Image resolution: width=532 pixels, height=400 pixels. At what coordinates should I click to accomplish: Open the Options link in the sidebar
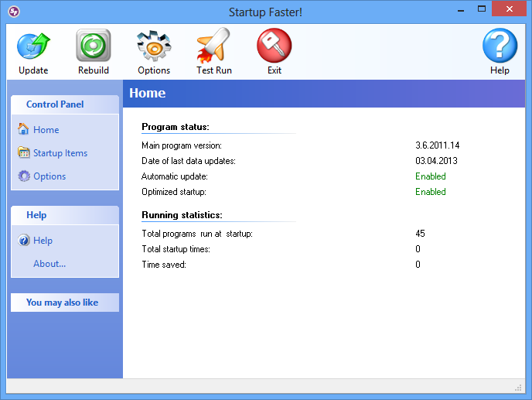[x=49, y=176]
